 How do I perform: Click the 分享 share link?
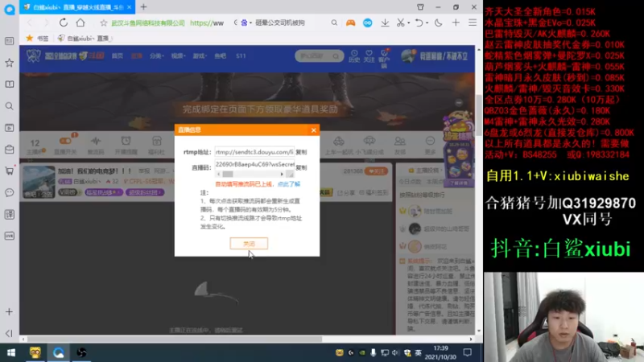pos(346,192)
